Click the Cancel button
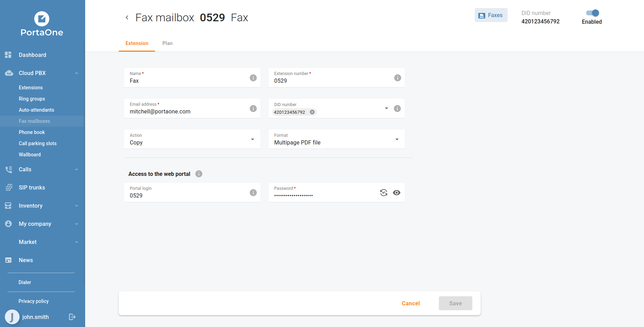This screenshot has width=644, height=327. click(411, 303)
